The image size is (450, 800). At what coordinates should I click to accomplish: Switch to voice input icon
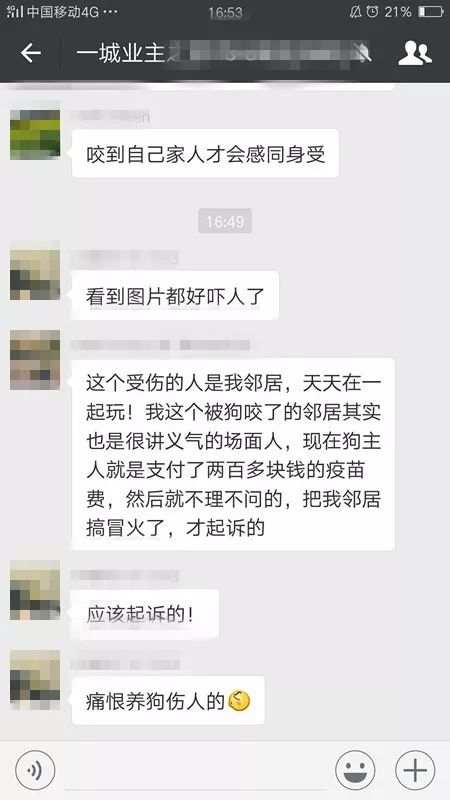tap(35, 770)
